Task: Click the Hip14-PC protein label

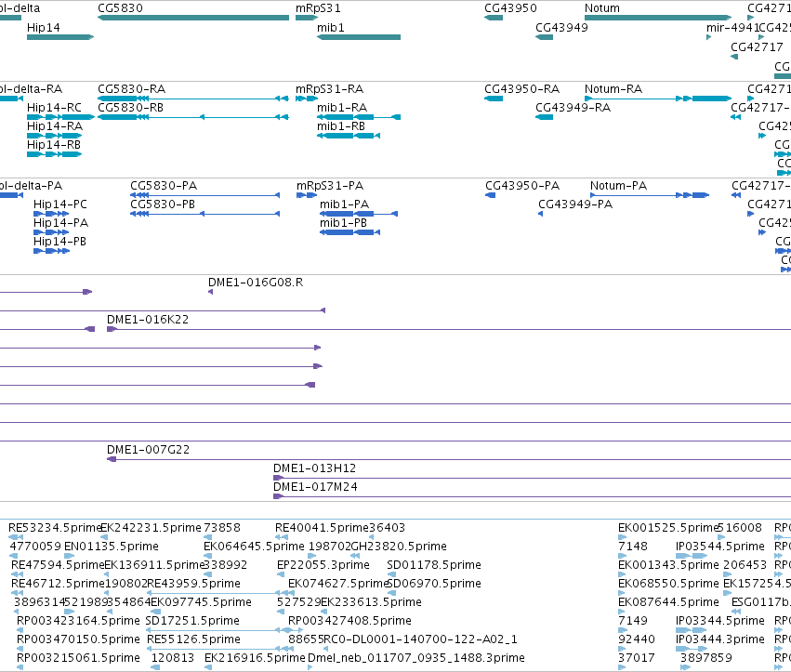Action: pos(60,204)
